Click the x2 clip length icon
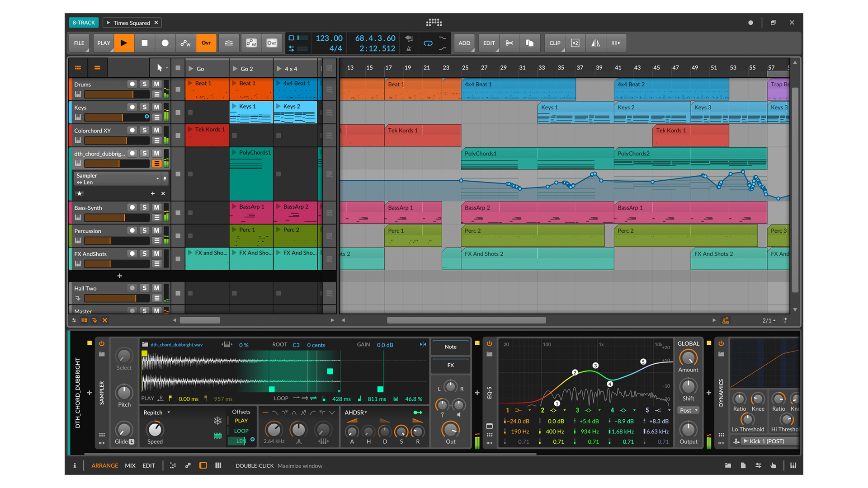Viewport: 868px width, 488px height. 575,43
